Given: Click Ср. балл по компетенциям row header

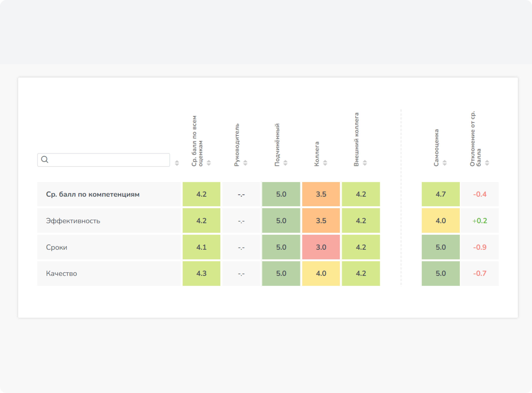Looking at the screenshot, I should (93, 194).
